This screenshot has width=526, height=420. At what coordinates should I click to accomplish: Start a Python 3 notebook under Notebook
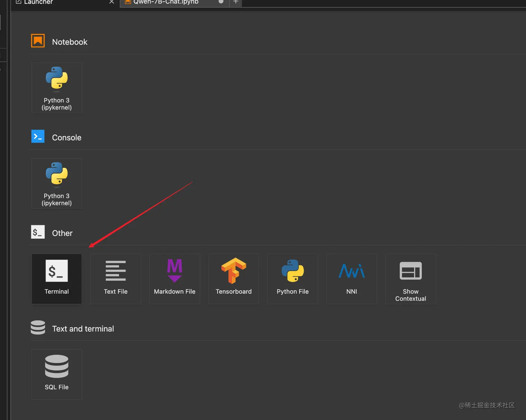click(x=57, y=88)
